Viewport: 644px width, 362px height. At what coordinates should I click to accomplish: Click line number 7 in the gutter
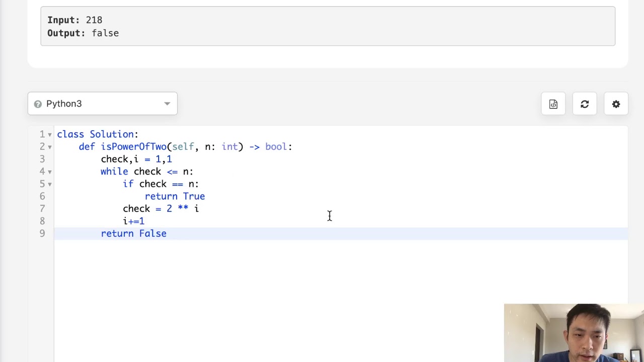[42, 209]
